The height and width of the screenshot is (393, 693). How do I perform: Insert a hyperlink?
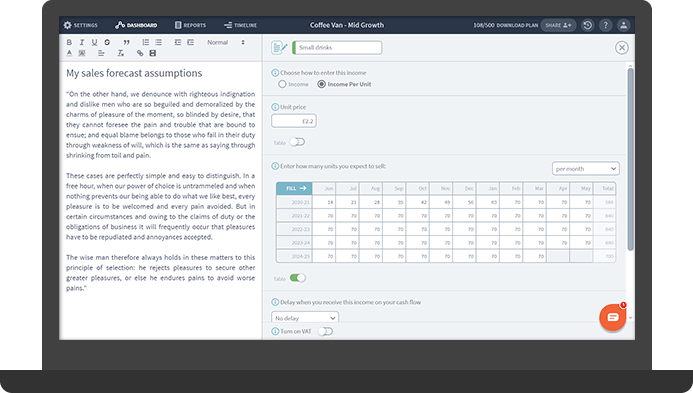click(x=140, y=53)
